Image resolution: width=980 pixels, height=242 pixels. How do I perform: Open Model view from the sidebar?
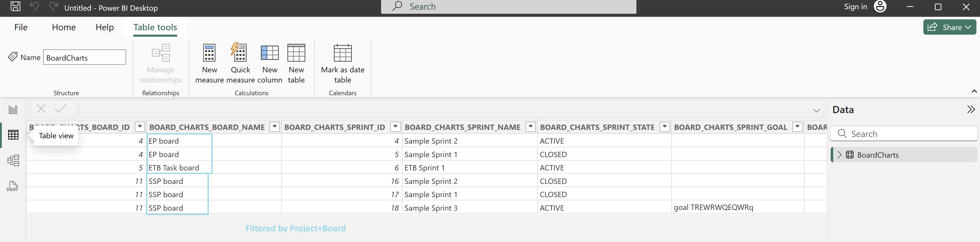pos(13,160)
